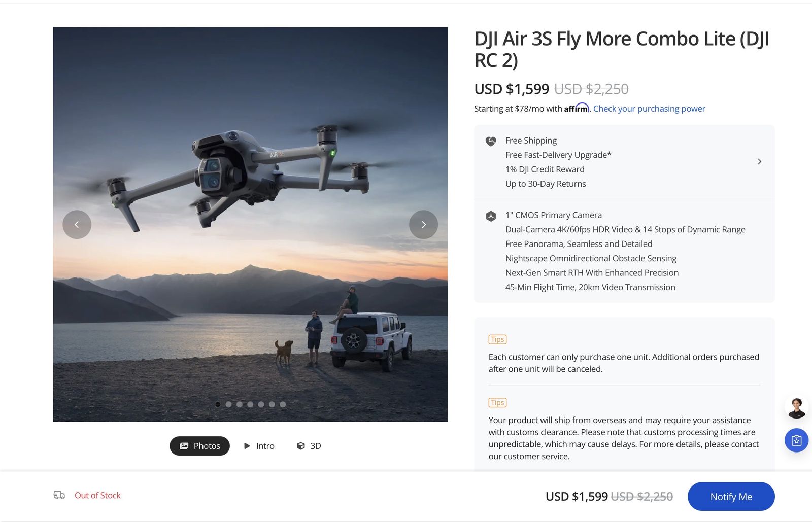Switch to the Intro video tab
The image size is (812, 522).
tap(259, 446)
